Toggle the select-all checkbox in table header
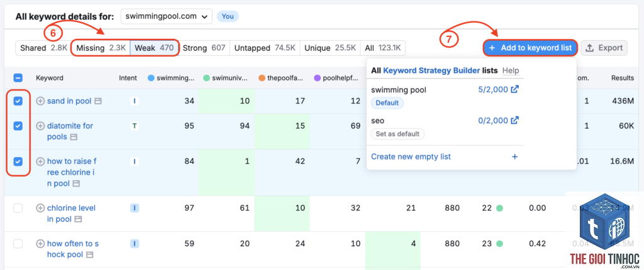Image resolution: width=644 pixels, height=270 pixels. (18, 78)
